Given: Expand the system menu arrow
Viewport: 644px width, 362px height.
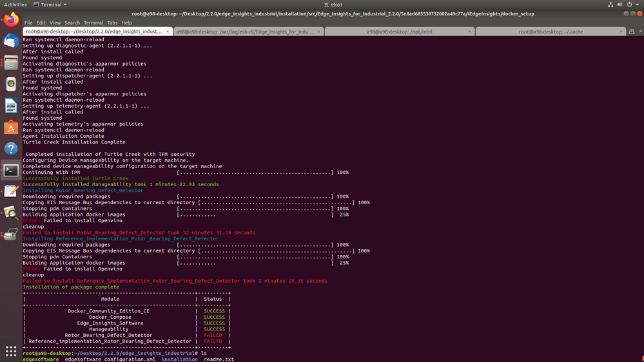Looking at the screenshot, I should [638, 5].
